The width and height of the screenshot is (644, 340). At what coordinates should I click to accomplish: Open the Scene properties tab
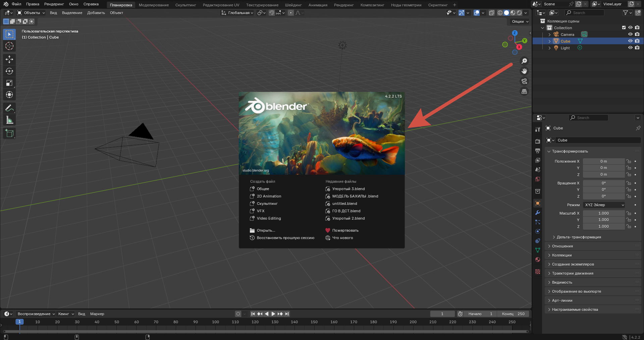(538, 170)
